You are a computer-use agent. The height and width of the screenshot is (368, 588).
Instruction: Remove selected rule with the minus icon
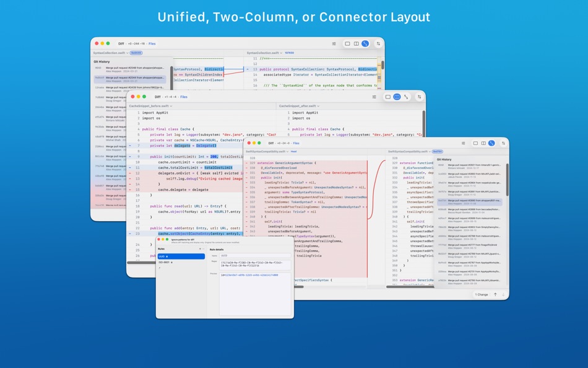coord(203,248)
